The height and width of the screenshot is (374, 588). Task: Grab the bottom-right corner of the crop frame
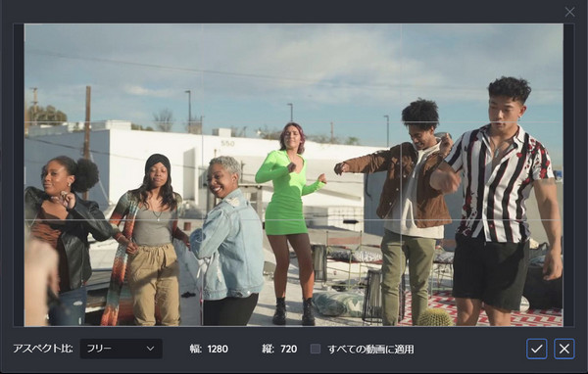(563, 326)
